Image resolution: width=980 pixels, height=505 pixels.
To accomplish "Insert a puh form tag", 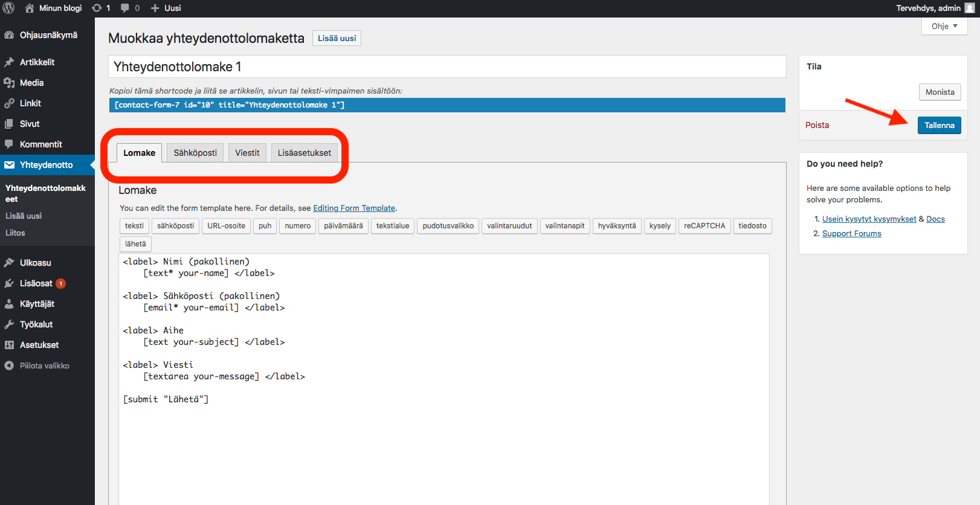I will [265, 226].
